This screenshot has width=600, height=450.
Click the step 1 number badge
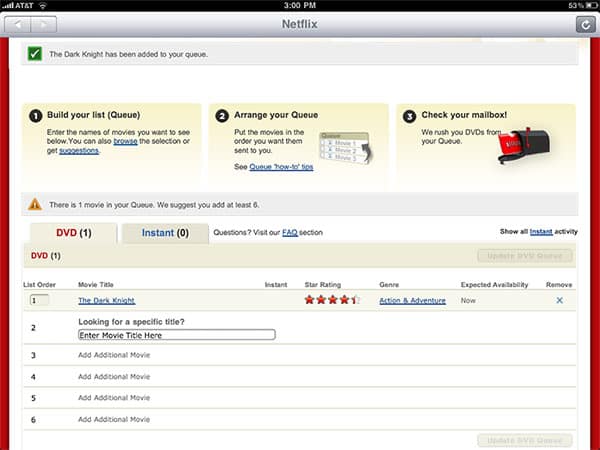tap(36, 116)
